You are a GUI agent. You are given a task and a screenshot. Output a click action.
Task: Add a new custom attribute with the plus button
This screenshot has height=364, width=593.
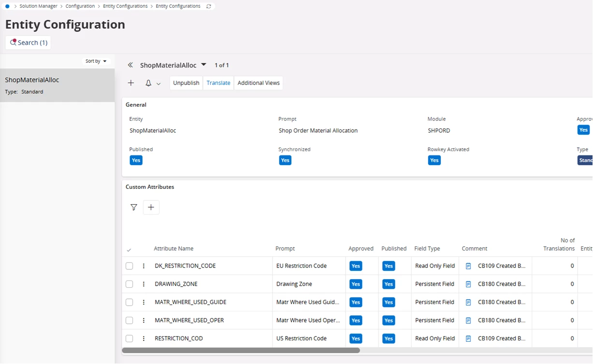(151, 208)
